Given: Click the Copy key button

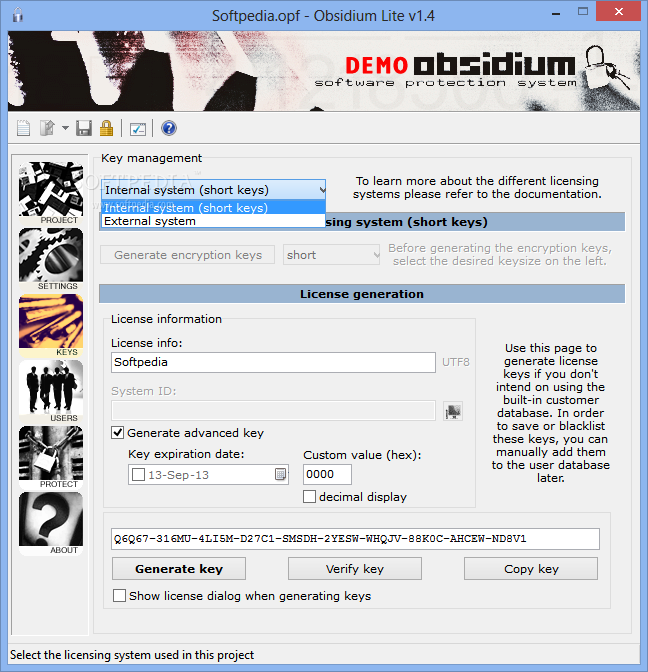Looking at the screenshot, I should (531, 569).
